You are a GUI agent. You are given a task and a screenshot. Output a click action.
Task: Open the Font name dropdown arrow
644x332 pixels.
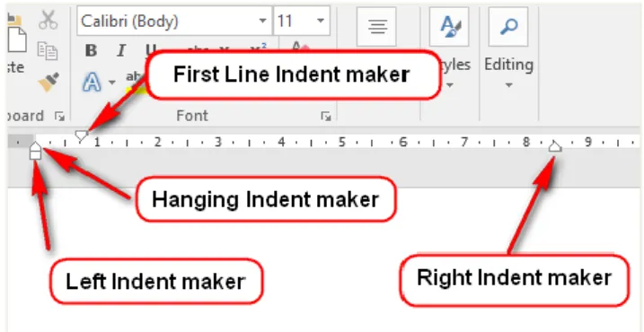262,21
